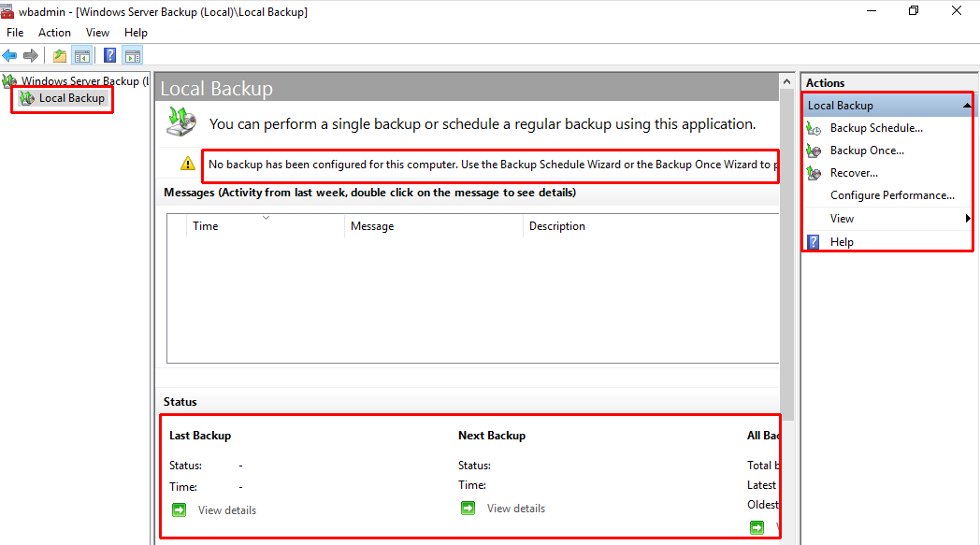Screen dimensions: 980x545
Task: Open Backup Schedule wizard from Actions pane
Action: [x=875, y=128]
